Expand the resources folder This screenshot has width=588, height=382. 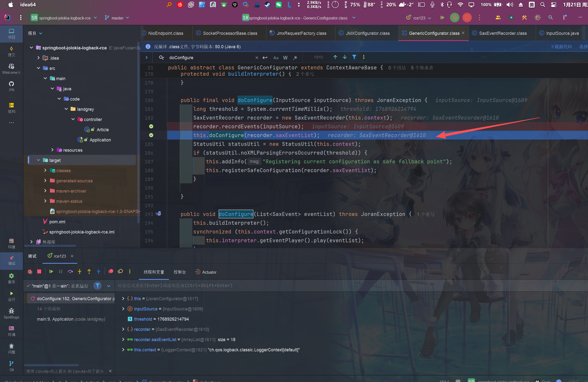coord(52,150)
